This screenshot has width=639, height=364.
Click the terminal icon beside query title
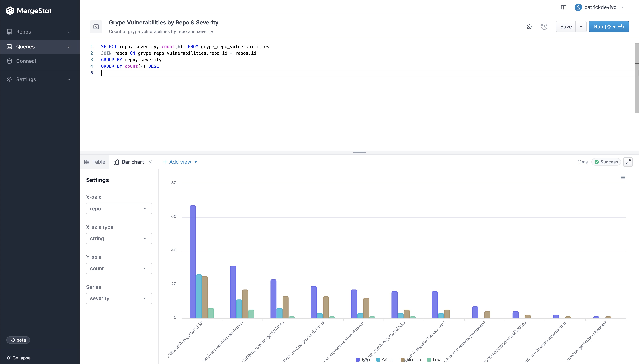point(96,27)
